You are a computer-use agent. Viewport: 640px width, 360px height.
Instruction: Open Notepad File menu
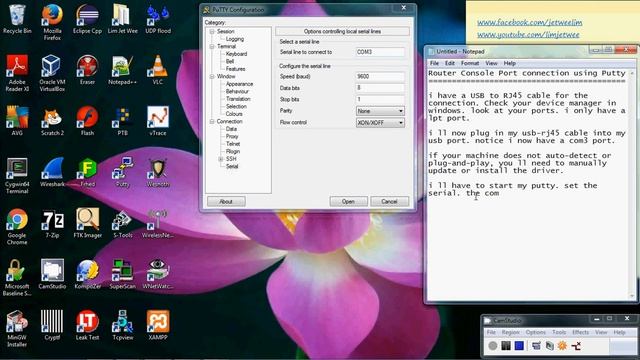coord(434,63)
